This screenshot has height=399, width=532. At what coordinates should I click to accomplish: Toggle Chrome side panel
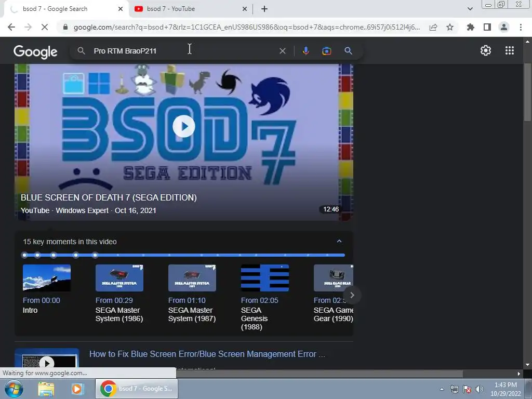click(487, 27)
